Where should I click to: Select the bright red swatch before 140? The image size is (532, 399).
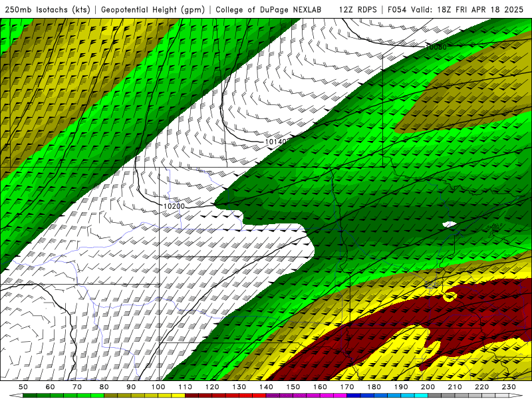pos(259,396)
